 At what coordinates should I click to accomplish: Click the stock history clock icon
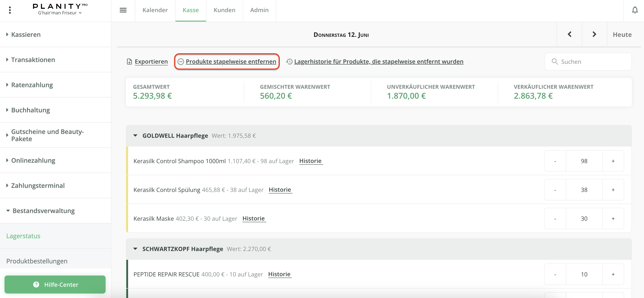289,62
